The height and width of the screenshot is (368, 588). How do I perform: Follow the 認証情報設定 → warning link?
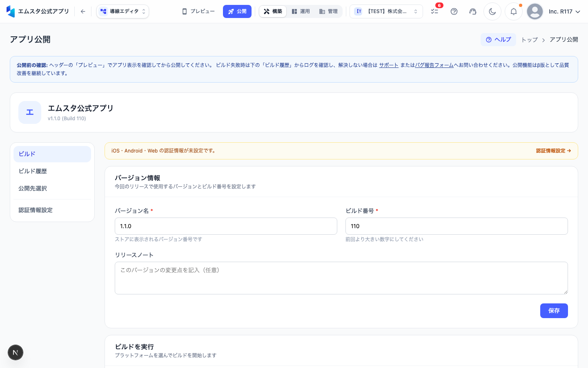[x=553, y=151]
